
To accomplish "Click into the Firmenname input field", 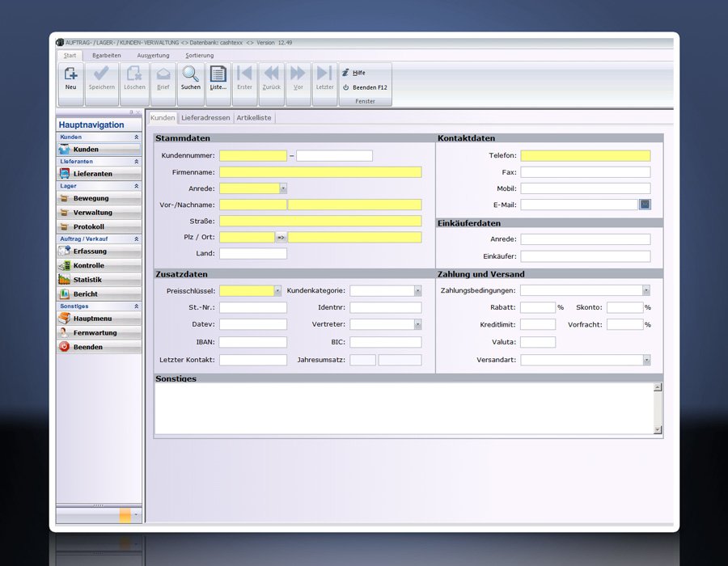I will (320, 172).
